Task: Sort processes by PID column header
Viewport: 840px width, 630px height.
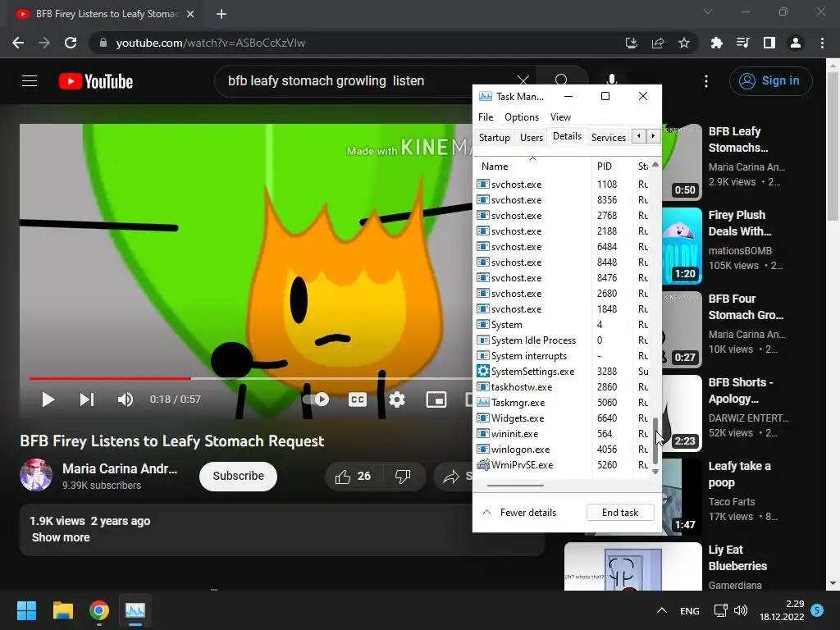Action: click(x=612, y=166)
